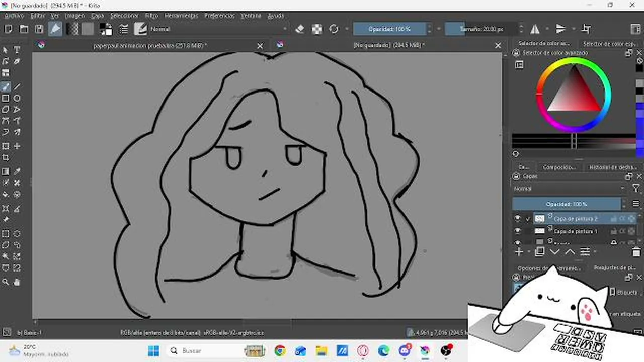Select the Crop tool
Viewport: 644px width, 362px height.
point(6,158)
